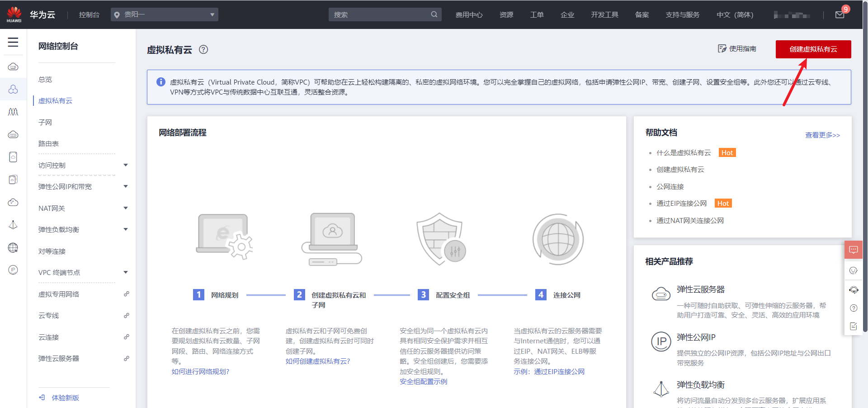The height and width of the screenshot is (408, 868).
Task: Open the red feedback chat icon
Action: click(x=854, y=250)
